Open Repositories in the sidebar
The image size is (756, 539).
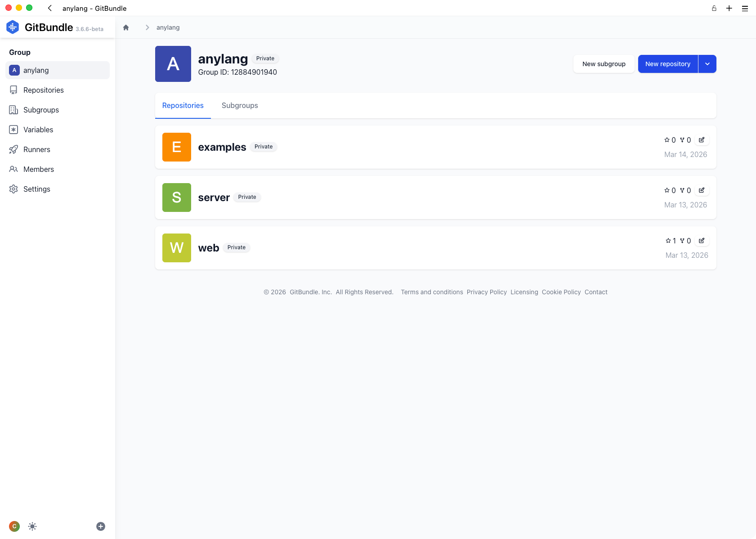click(58, 90)
